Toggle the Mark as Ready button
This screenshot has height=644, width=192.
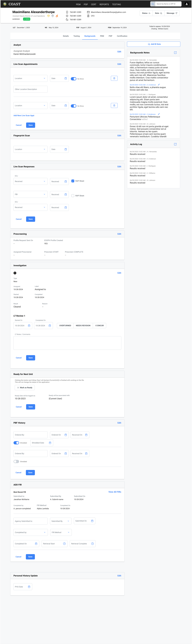click(x=25, y=388)
